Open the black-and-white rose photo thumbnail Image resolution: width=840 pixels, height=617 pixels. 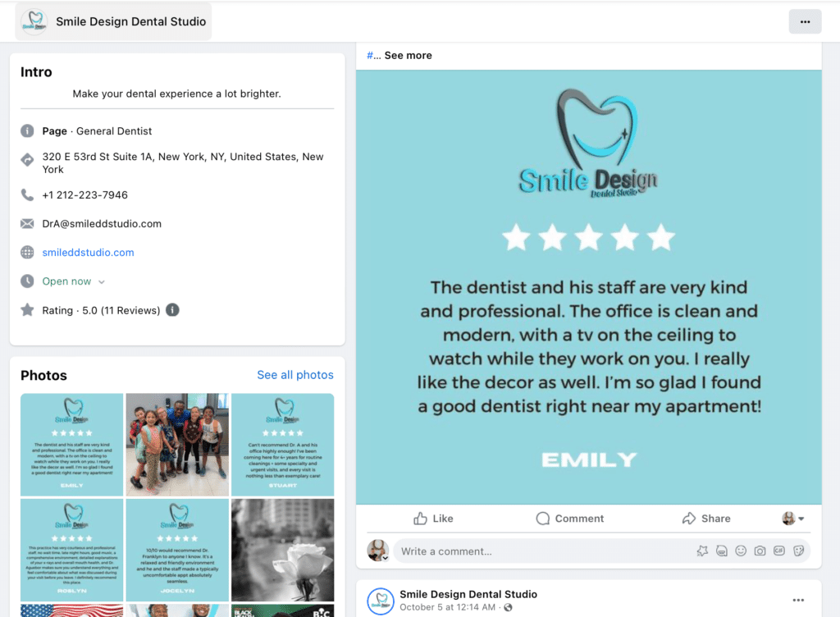(x=283, y=550)
